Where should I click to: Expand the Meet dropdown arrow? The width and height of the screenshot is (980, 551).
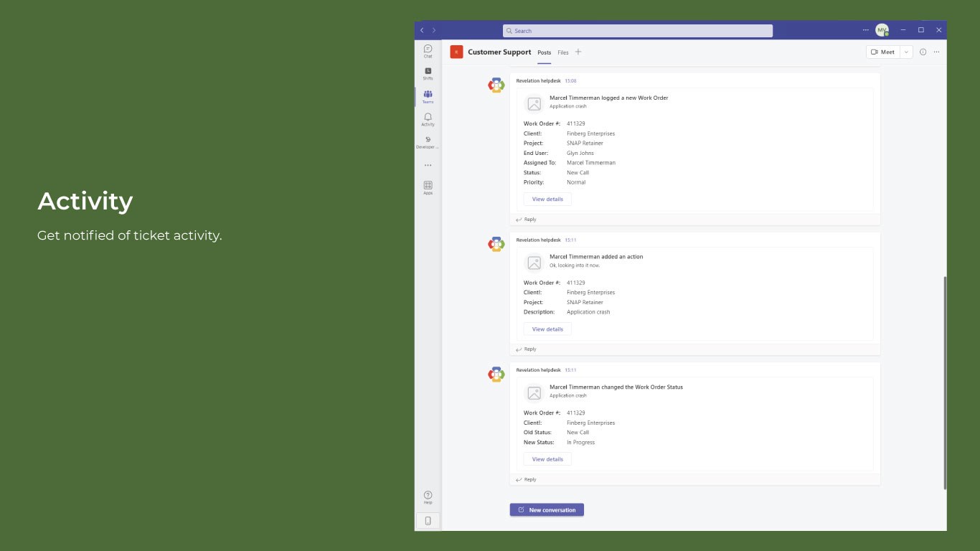tap(906, 52)
